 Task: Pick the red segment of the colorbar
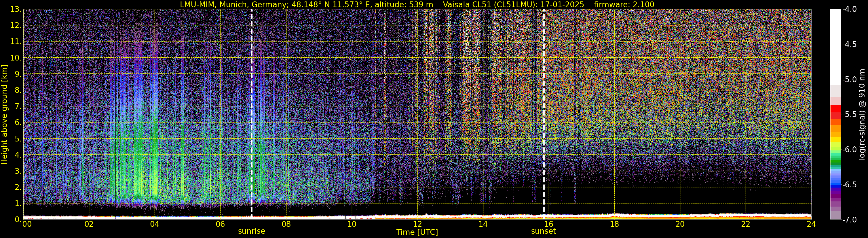click(x=836, y=112)
